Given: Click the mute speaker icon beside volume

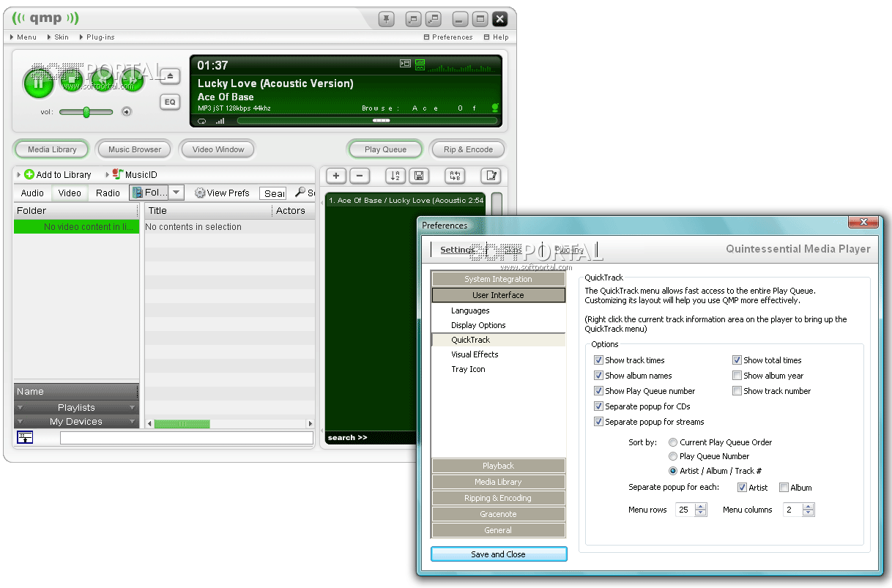Looking at the screenshot, I should tap(127, 112).
